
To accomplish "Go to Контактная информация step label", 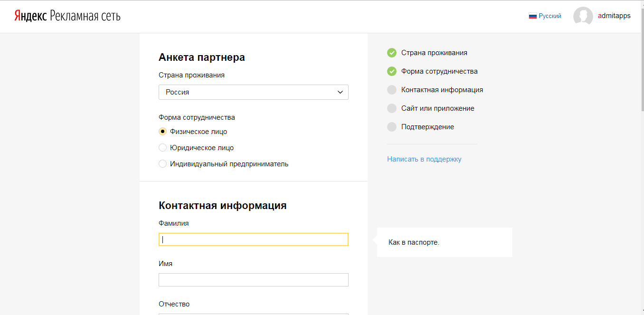I will pyautogui.click(x=442, y=90).
